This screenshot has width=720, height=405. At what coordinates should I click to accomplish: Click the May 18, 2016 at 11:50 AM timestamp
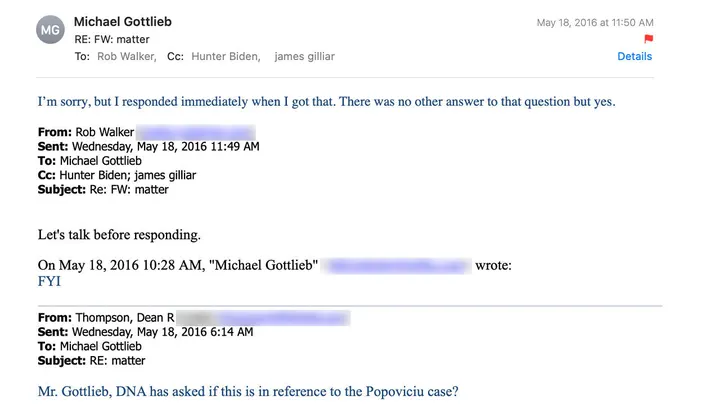tap(595, 22)
